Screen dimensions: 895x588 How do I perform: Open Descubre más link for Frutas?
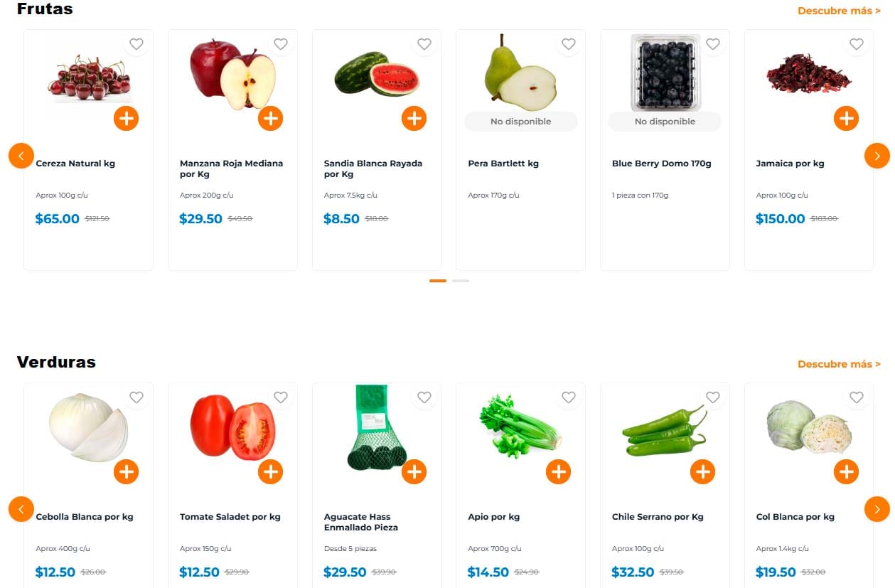(x=839, y=11)
